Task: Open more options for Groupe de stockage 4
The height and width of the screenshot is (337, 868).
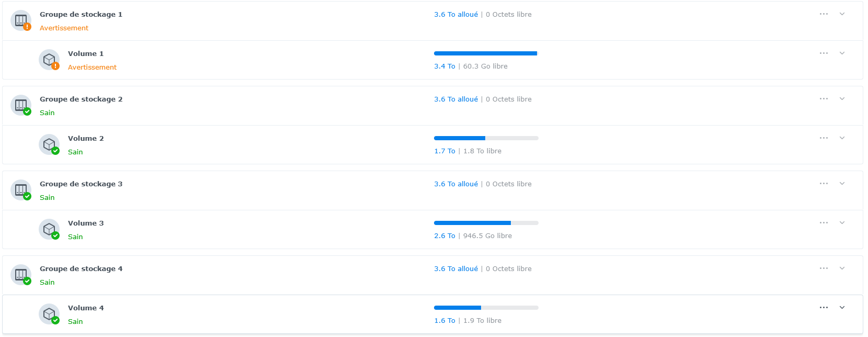Action: click(x=824, y=268)
